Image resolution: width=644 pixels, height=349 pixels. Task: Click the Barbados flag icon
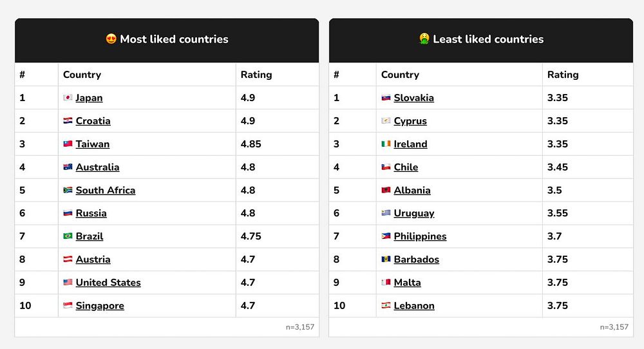(x=386, y=259)
